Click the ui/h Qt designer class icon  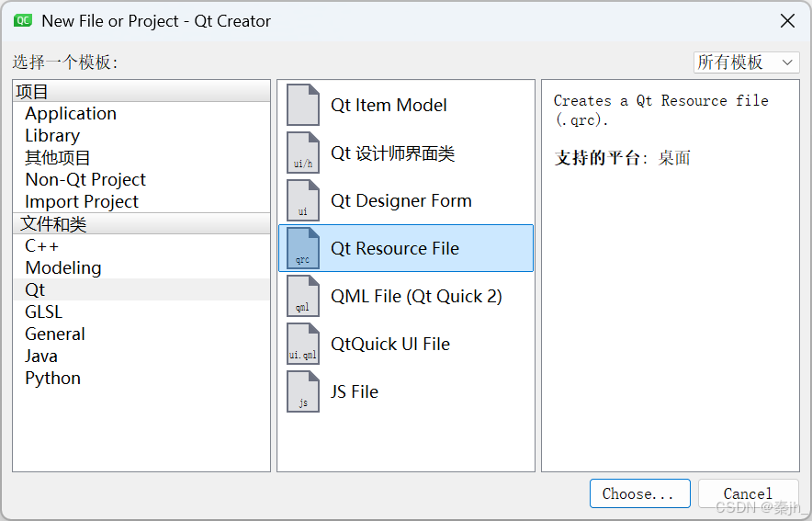point(303,153)
